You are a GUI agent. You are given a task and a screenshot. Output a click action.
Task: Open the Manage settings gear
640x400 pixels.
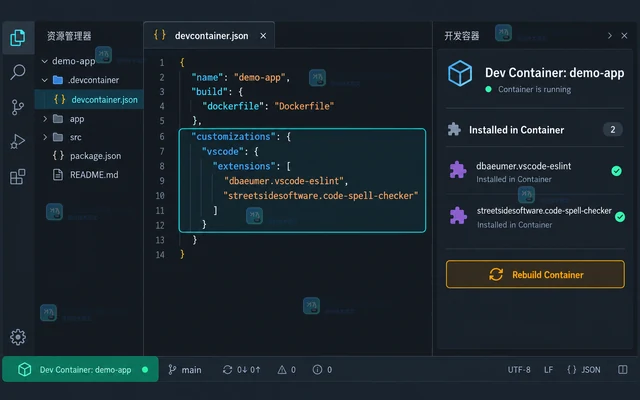pos(18,337)
